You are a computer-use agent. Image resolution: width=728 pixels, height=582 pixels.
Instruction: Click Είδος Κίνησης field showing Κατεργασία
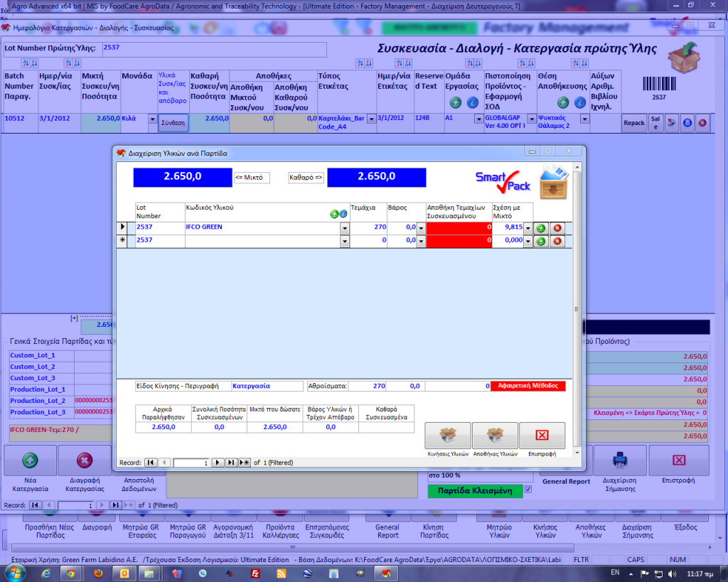[x=267, y=386]
